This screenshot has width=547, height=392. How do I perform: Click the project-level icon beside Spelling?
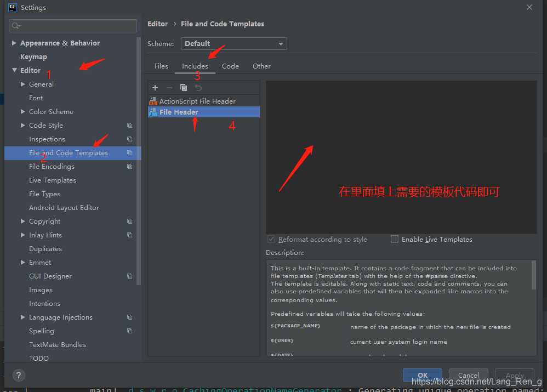[130, 331]
